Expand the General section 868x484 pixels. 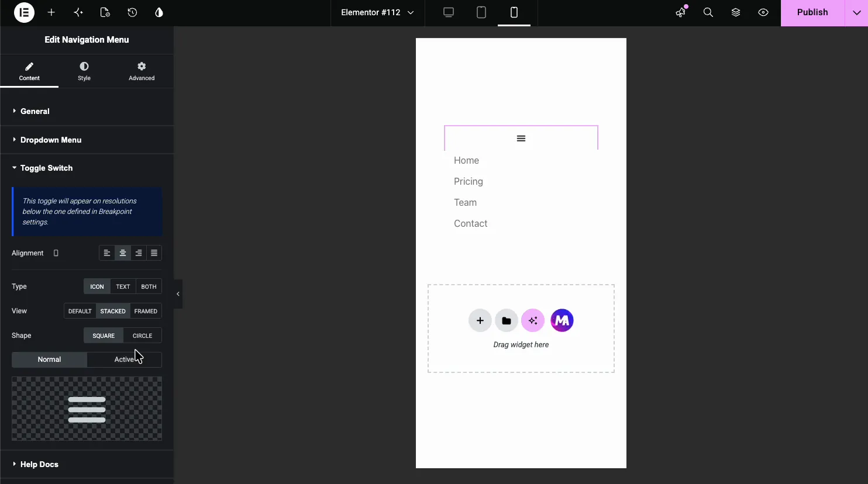tap(87, 111)
